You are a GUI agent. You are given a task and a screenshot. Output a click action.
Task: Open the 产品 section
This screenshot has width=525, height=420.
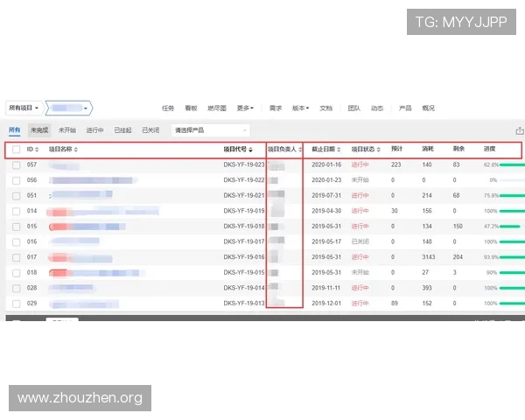pyautogui.click(x=405, y=108)
